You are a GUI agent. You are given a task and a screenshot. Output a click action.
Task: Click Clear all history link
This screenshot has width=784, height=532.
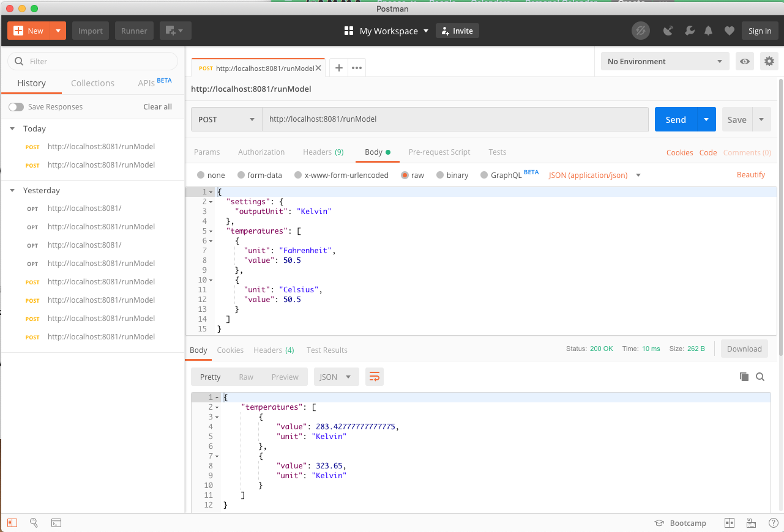[x=157, y=107]
